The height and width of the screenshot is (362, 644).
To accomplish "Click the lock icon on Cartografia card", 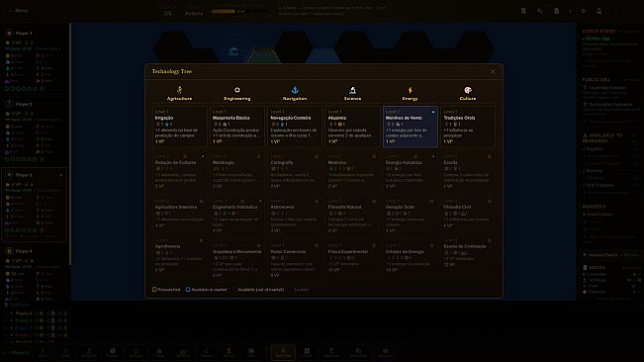I will (317, 156).
